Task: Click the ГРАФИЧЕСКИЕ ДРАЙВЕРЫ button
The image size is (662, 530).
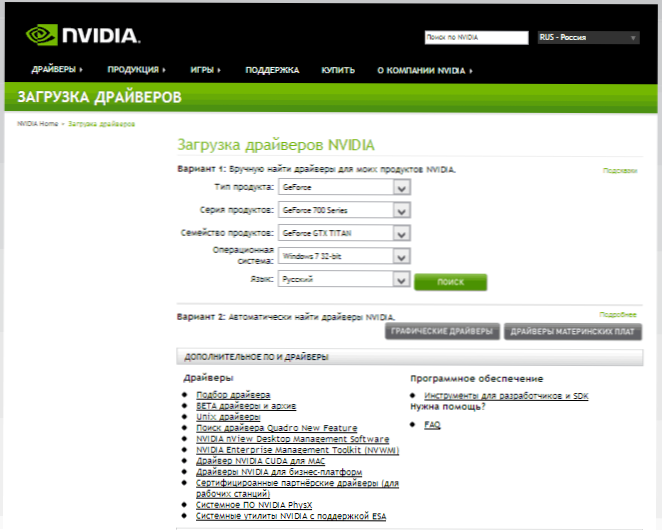Action: coord(442,332)
